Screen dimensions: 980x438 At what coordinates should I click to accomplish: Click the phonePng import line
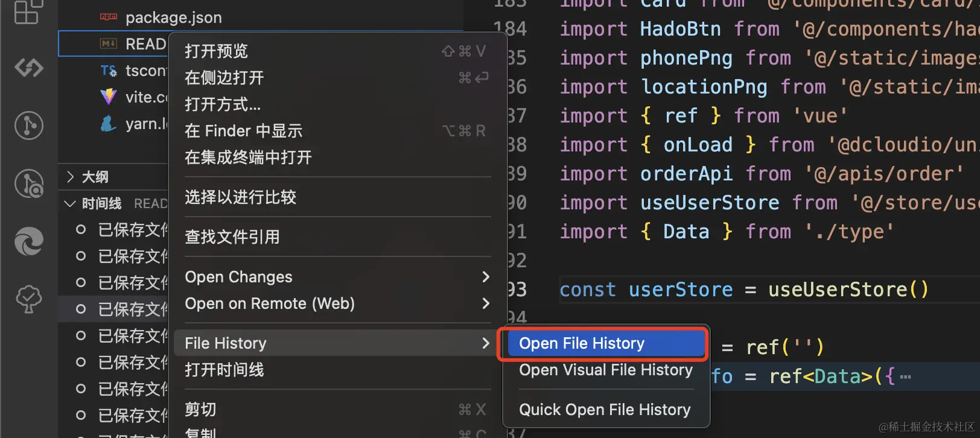[769, 58]
